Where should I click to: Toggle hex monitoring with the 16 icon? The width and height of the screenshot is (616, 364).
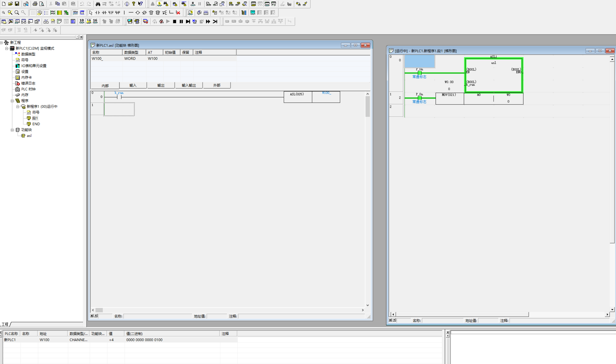tap(95, 21)
